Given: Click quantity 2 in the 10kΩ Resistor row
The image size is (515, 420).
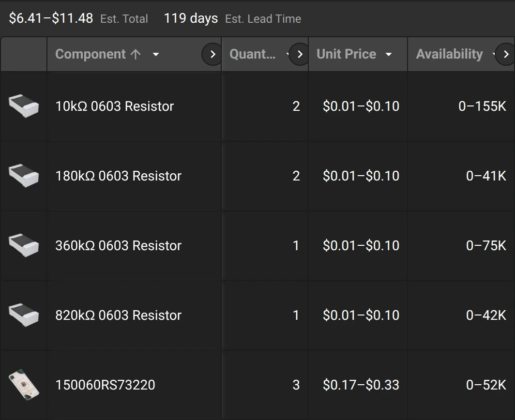Looking at the screenshot, I should (x=296, y=106).
